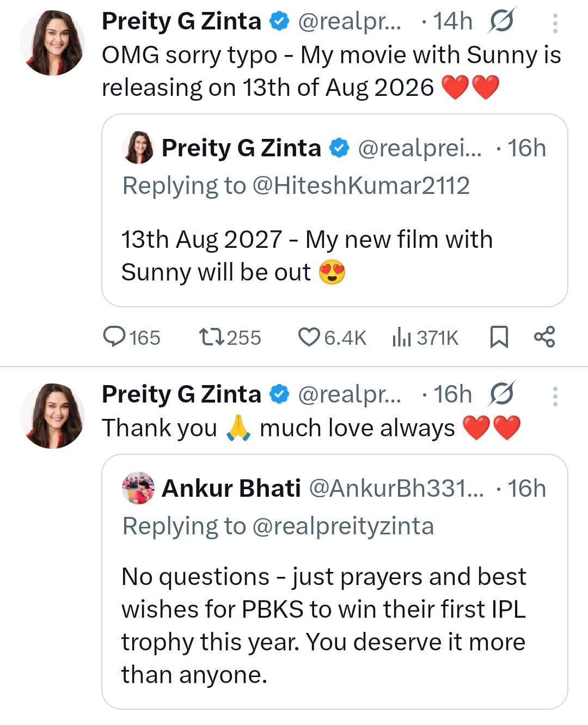
Task: Open Preity G Zinta avatar on the second tweet
Action: [x=52, y=415]
